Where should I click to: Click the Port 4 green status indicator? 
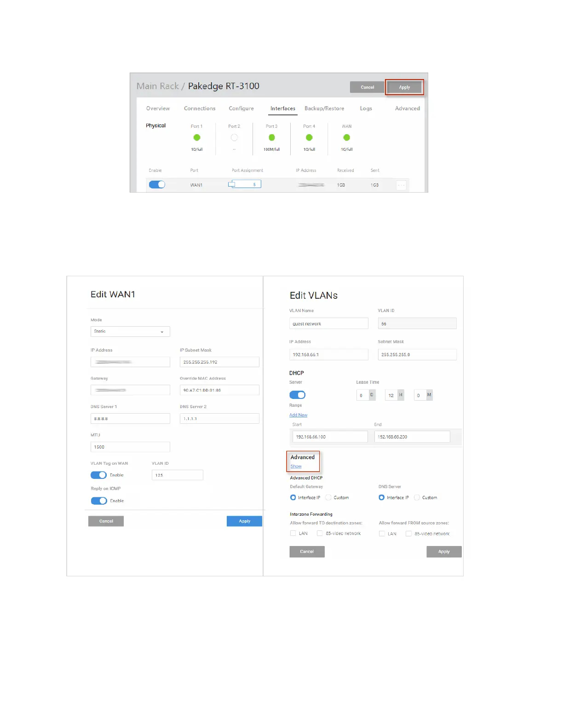point(309,137)
